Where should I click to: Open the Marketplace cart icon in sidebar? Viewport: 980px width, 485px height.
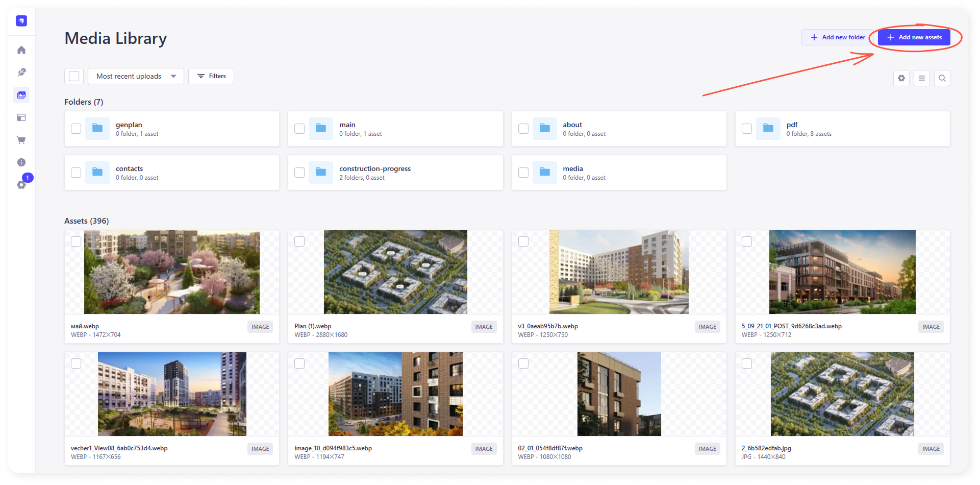[21, 140]
